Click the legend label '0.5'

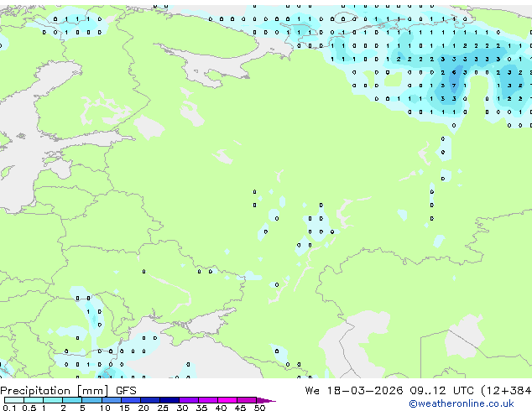[x=29, y=408]
